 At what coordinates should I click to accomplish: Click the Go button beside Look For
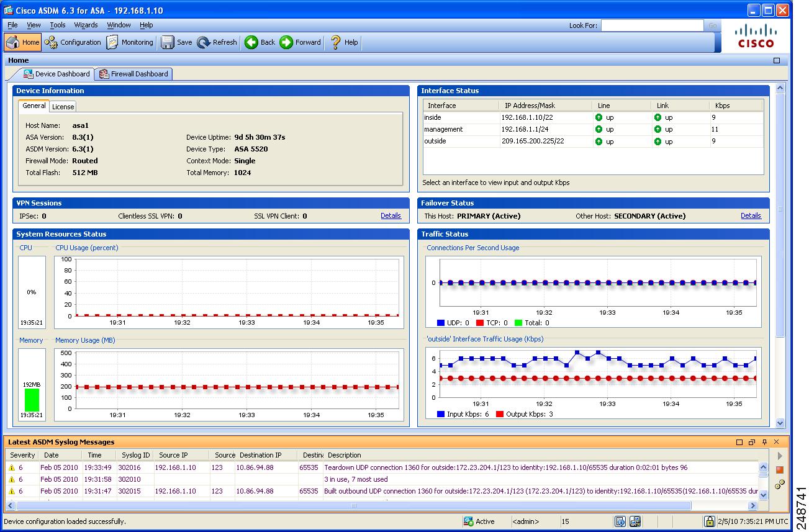[x=712, y=25]
